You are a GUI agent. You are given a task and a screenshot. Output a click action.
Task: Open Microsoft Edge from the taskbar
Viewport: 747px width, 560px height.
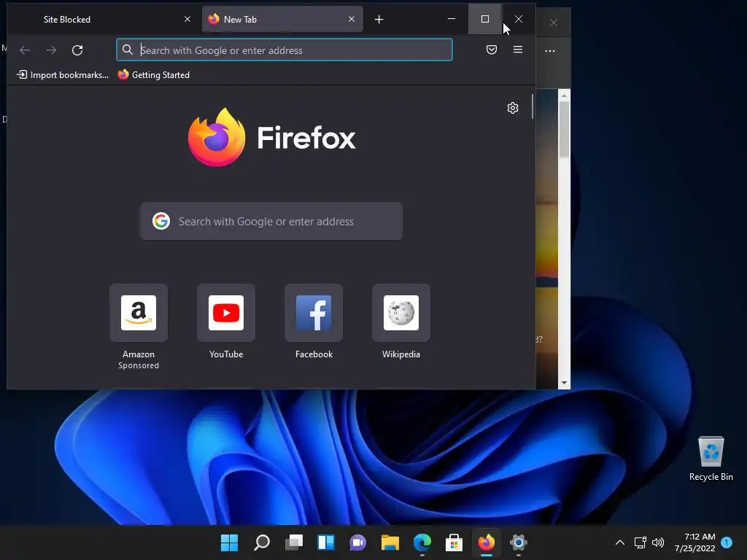click(422, 542)
